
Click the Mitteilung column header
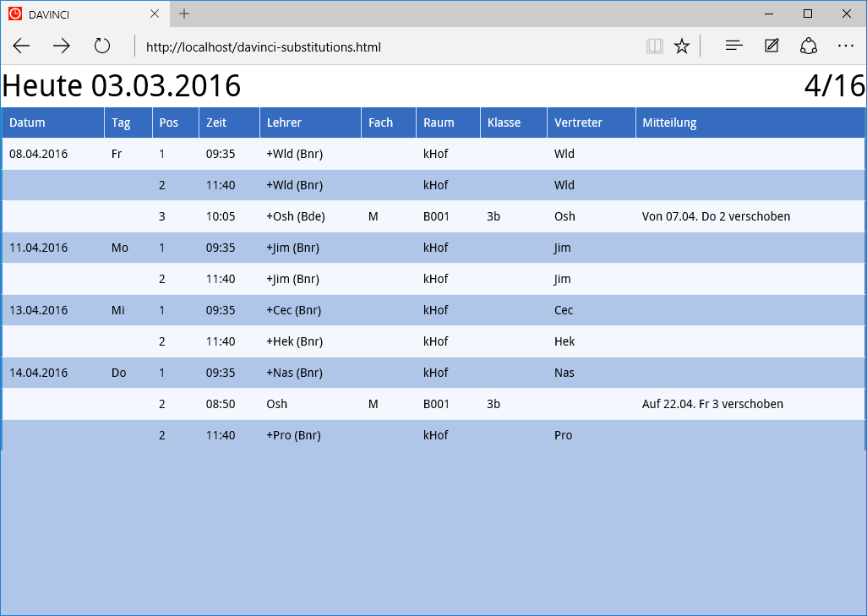click(669, 123)
